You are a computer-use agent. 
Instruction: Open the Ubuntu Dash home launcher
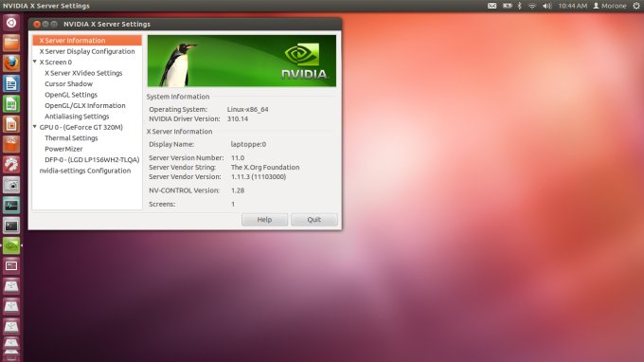point(11,23)
